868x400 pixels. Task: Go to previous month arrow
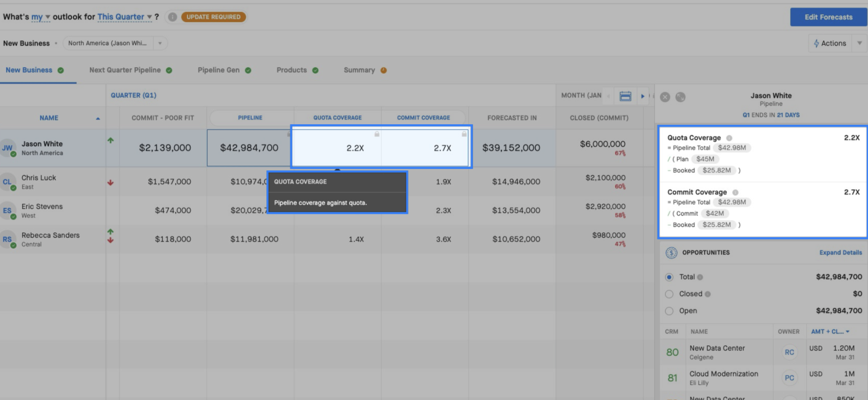coord(608,96)
